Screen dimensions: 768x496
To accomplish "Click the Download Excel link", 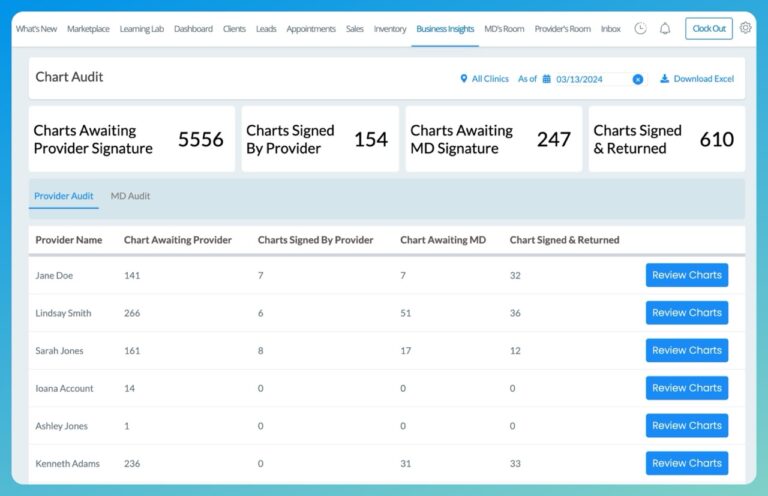I will pyautogui.click(x=703, y=79).
